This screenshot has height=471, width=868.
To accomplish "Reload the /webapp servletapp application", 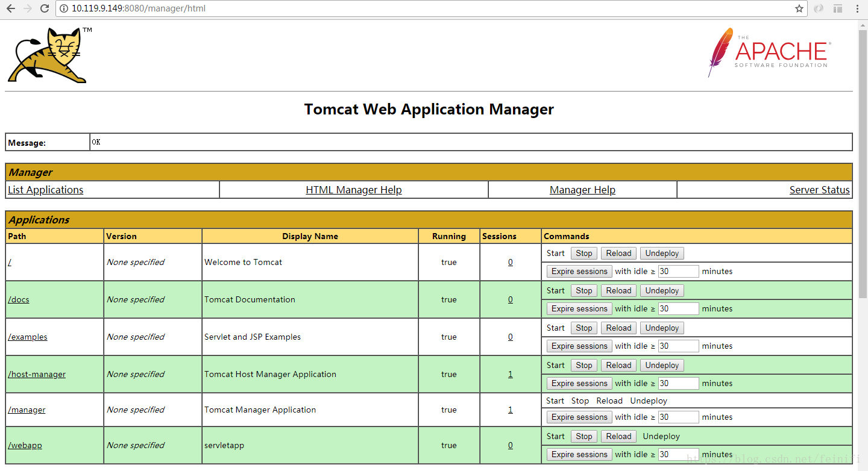I will pyautogui.click(x=618, y=437).
